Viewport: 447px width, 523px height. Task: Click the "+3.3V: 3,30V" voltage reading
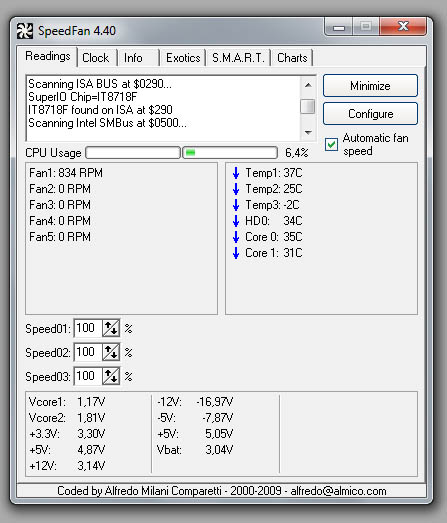[67, 434]
